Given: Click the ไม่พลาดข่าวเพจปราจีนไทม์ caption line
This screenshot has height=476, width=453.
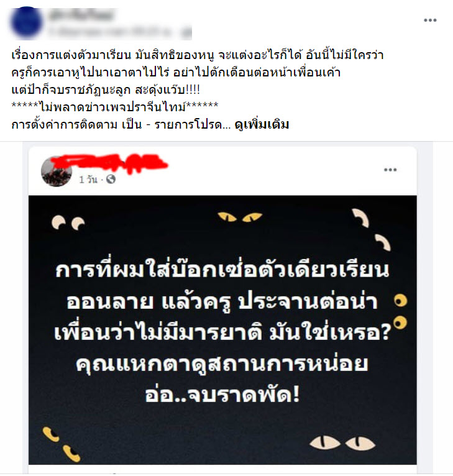Looking at the screenshot, I should pyautogui.click(x=115, y=107).
